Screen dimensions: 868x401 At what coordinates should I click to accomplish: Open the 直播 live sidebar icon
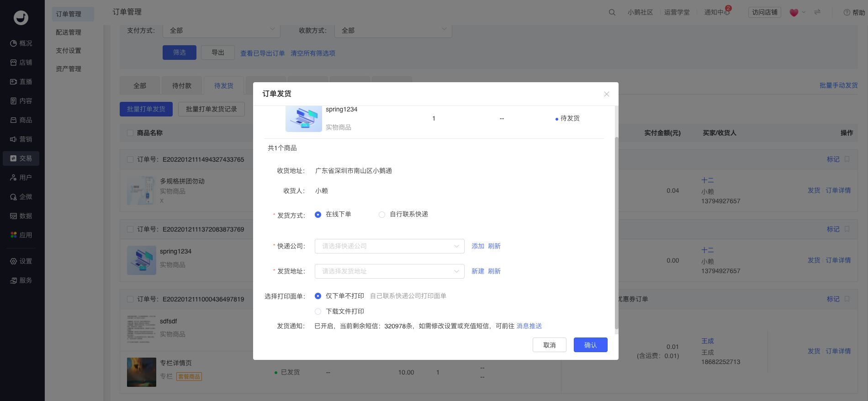[14, 82]
